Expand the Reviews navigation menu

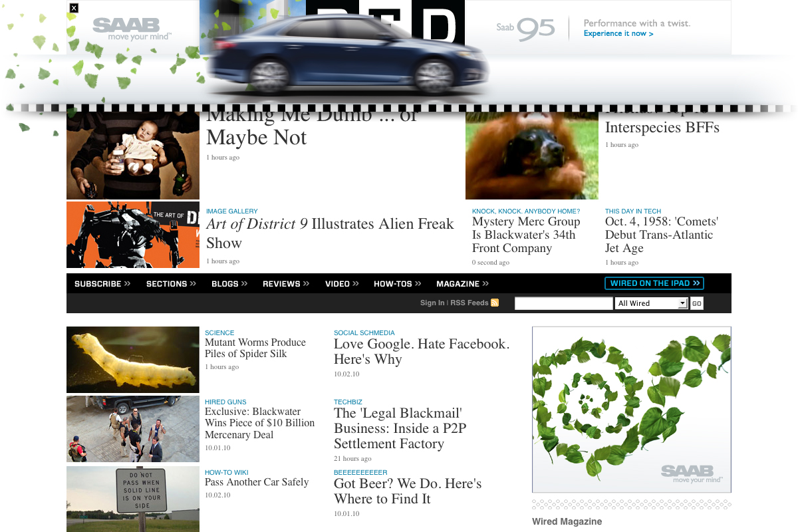pos(286,284)
